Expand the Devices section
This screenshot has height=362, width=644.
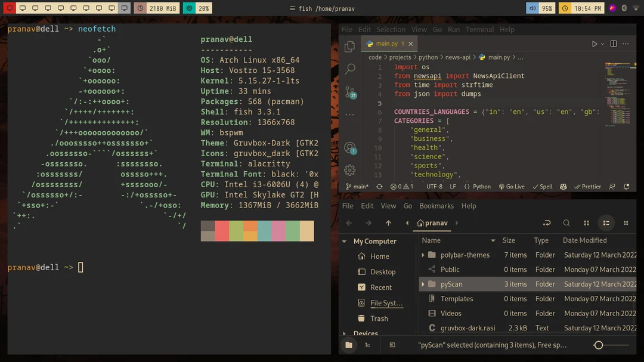pyautogui.click(x=345, y=333)
